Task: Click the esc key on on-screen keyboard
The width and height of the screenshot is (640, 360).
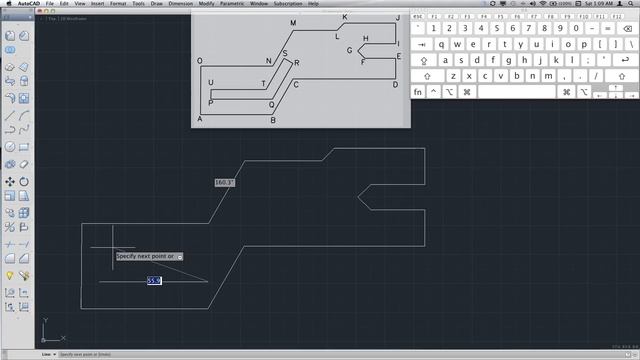Action: click(418, 17)
